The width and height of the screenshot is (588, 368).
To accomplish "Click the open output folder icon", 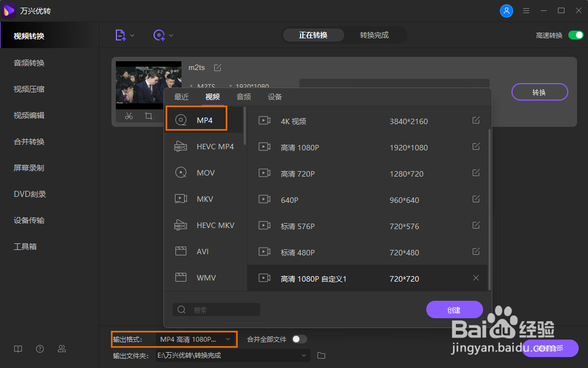I will click(321, 355).
